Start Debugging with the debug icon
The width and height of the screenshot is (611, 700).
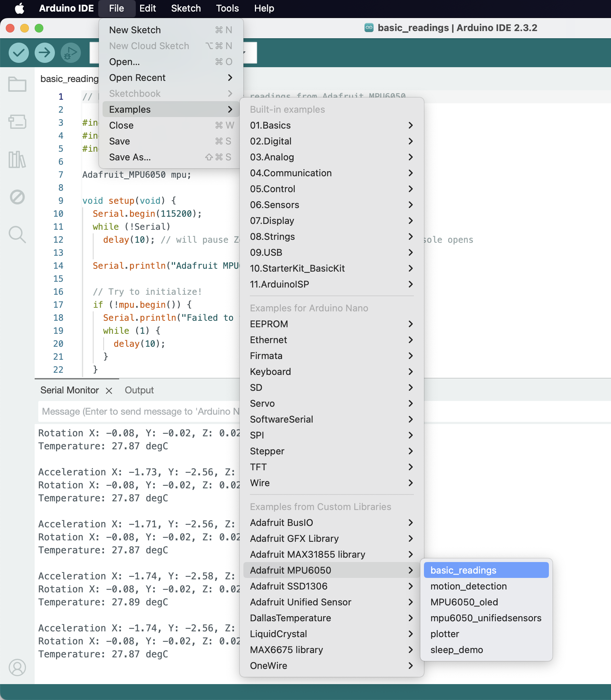[71, 53]
